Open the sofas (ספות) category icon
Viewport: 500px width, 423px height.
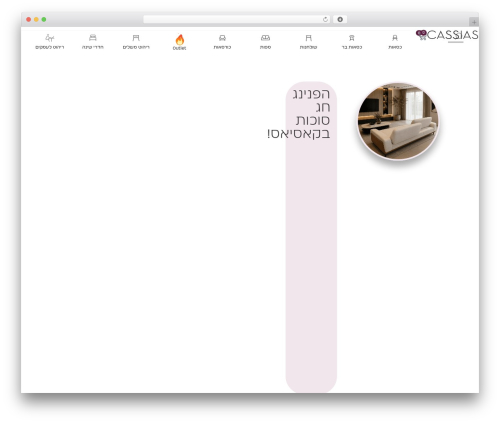[265, 38]
